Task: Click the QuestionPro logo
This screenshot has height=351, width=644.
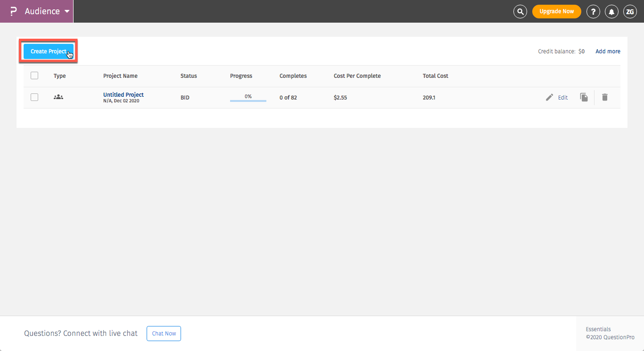Action: point(12,11)
